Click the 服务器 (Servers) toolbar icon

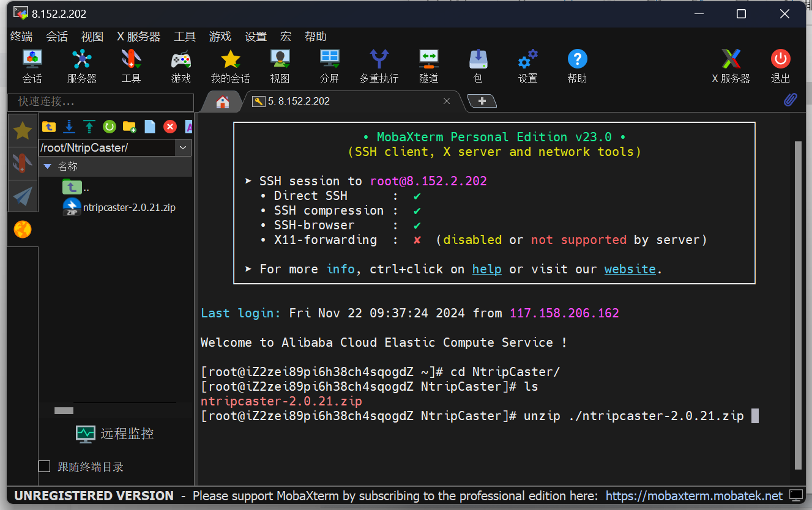[81, 66]
